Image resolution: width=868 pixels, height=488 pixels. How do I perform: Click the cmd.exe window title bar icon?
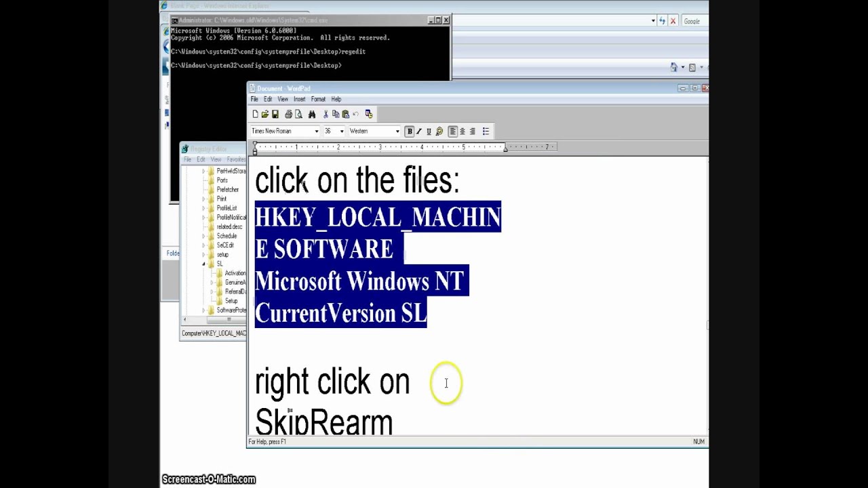175,20
